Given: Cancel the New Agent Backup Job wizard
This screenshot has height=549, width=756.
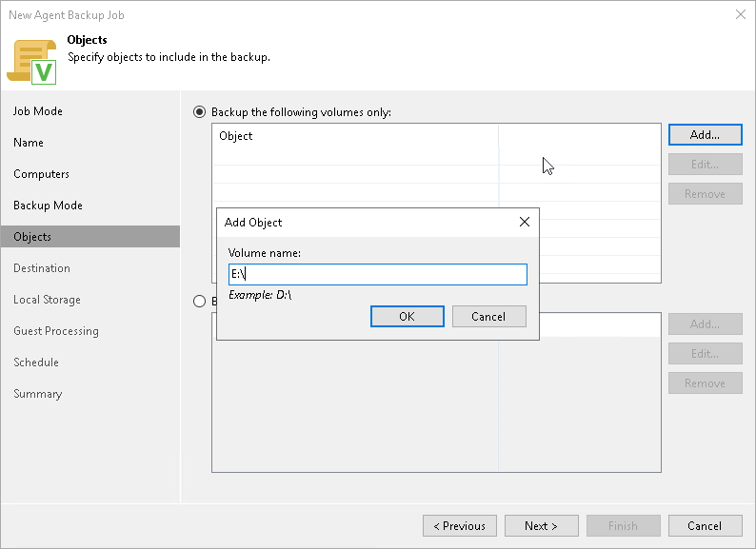Looking at the screenshot, I should coord(705,526).
